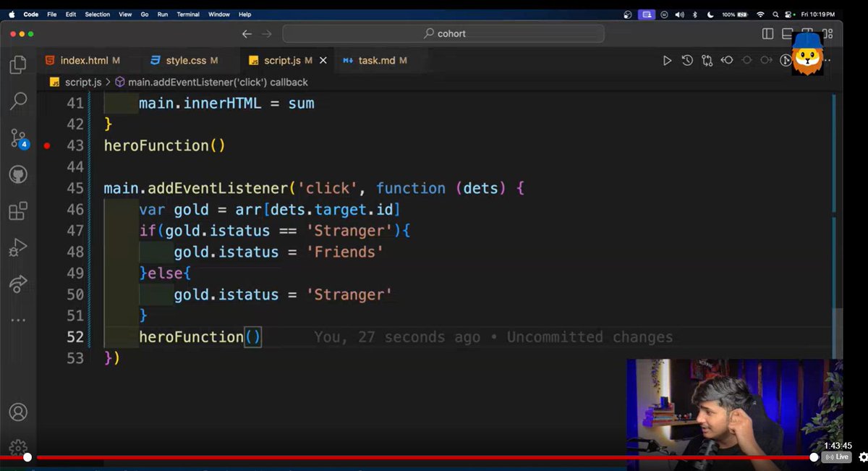868x471 pixels.
Task: Click the Run button to execute script.js
Action: (667, 60)
